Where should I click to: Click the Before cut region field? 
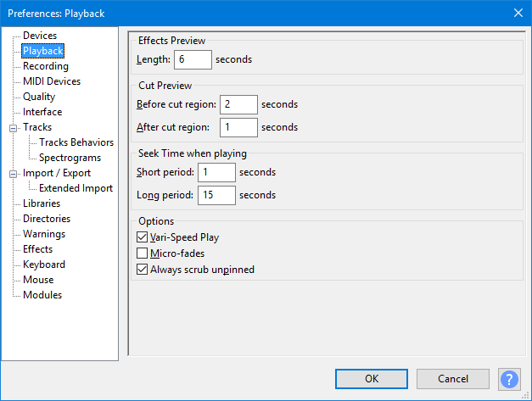[238, 104]
